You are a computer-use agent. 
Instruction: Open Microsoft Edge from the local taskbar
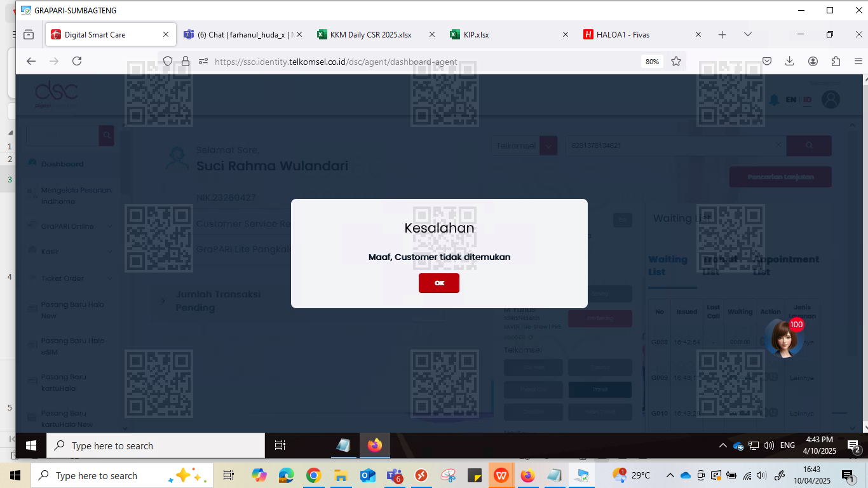(x=286, y=475)
